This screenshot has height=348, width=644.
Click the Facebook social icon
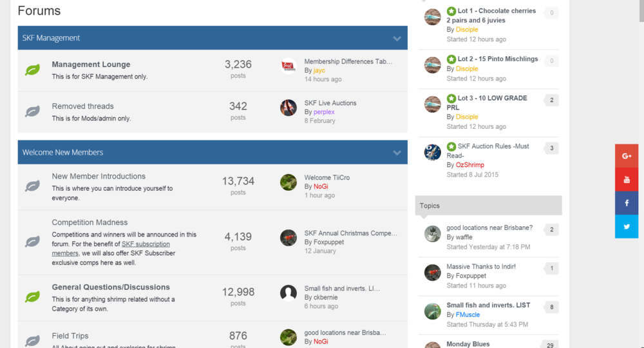(627, 203)
